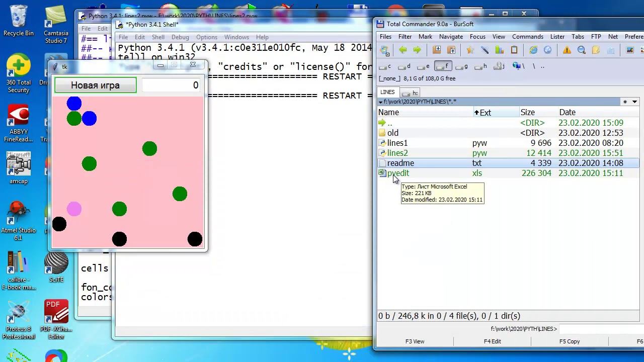
Task: Click the F5 Copy button
Action: point(570,341)
